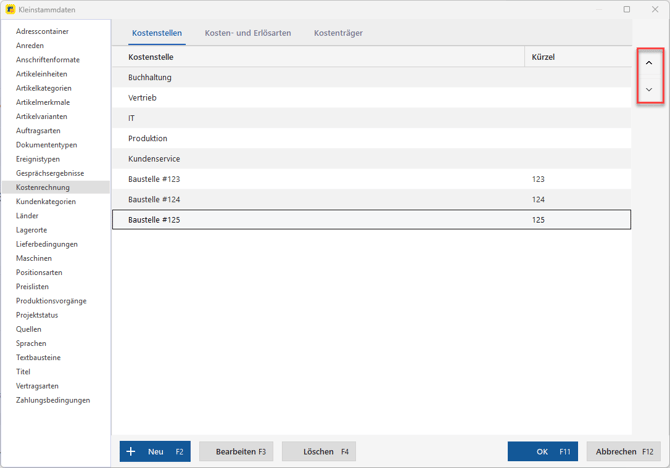
Task: Click the Löschen F4 button
Action: coord(318,452)
